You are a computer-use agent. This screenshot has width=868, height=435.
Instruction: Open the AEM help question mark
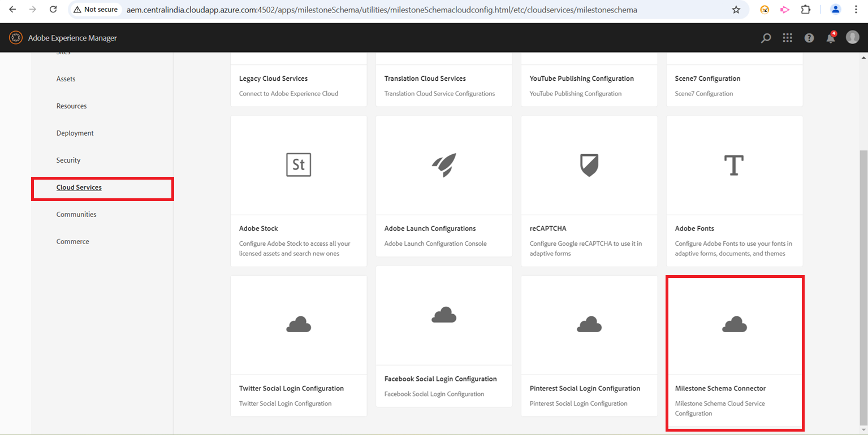809,38
